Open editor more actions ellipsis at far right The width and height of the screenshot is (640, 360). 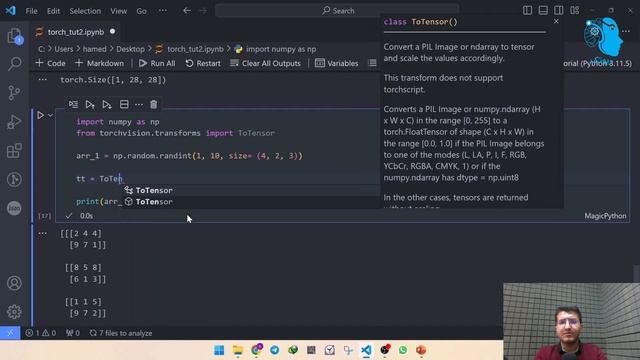(x=626, y=31)
